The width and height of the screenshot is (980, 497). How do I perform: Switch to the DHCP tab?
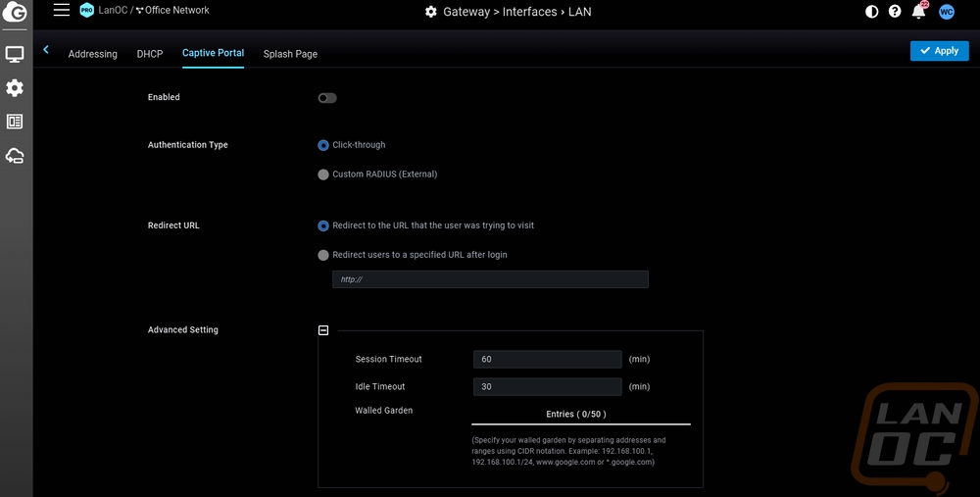click(x=150, y=54)
